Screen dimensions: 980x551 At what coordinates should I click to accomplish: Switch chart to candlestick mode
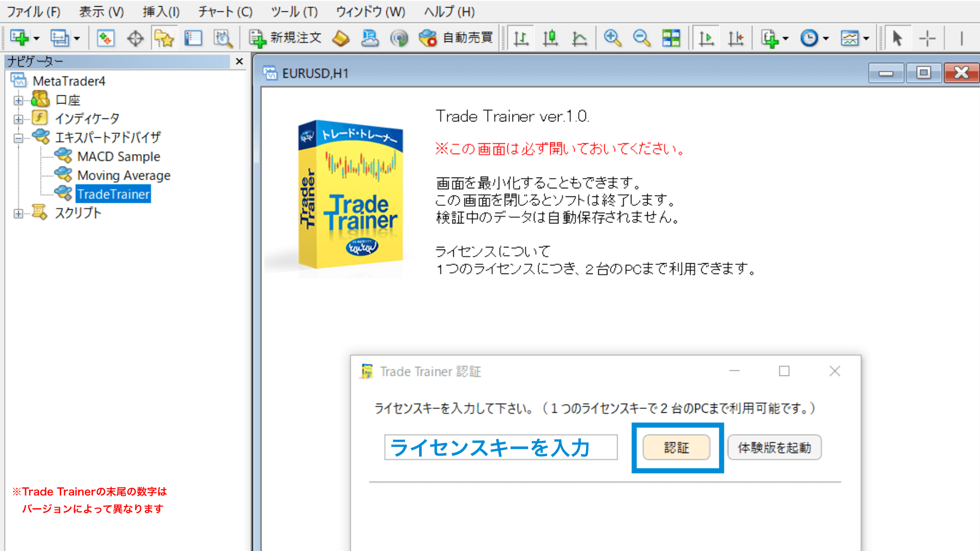(550, 38)
